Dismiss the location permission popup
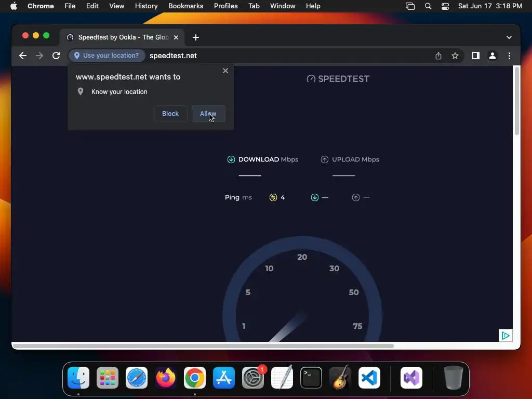Image resolution: width=532 pixels, height=399 pixels. pyautogui.click(x=225, y=71)
